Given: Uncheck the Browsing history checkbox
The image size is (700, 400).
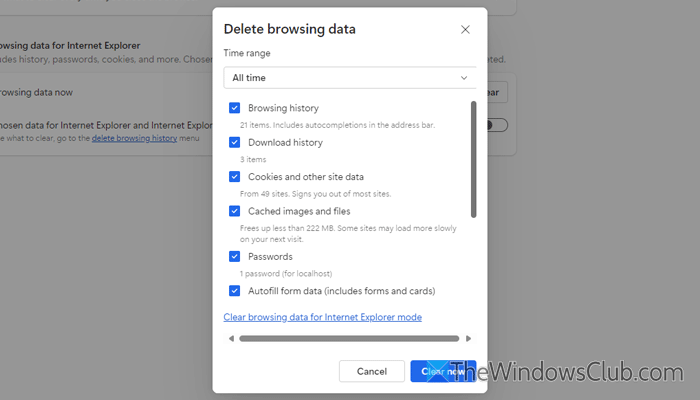Looking at the screenshot, I should tap(234, 108).
